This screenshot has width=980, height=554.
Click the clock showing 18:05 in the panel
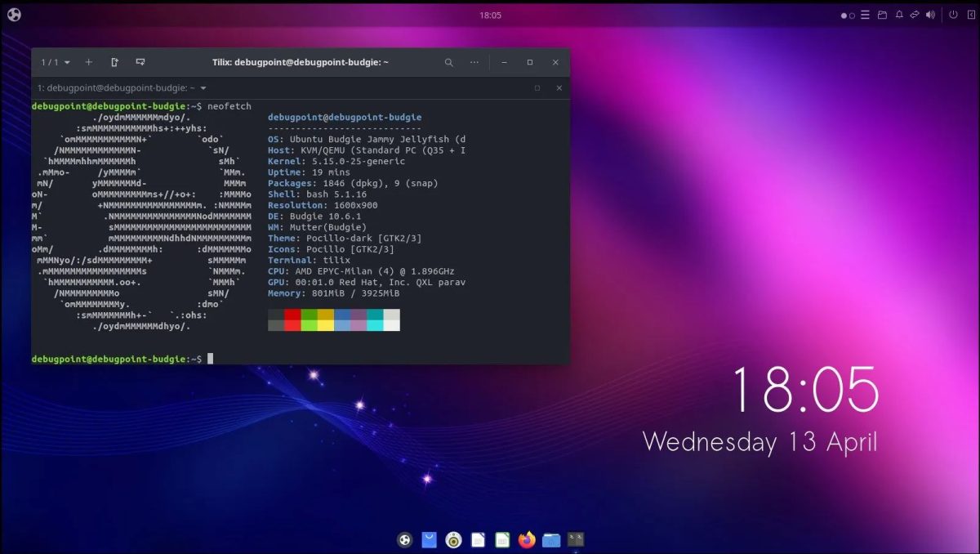[x=490, y=15]
